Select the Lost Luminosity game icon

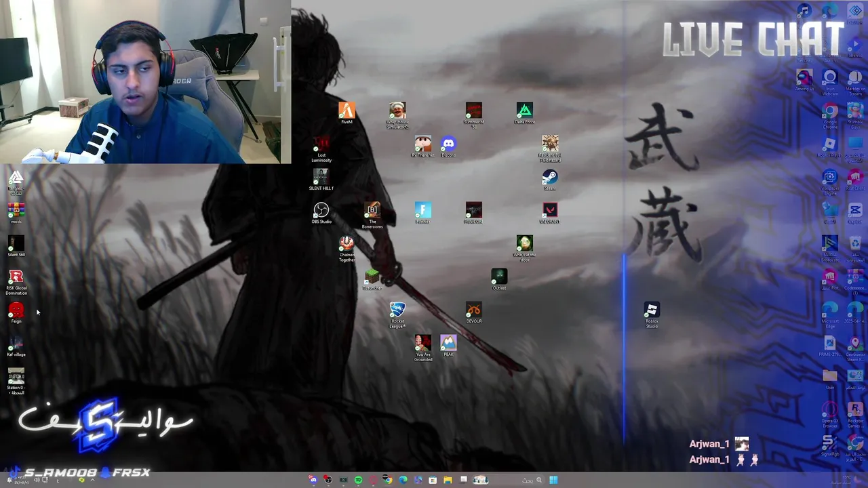tap(321, 148)
